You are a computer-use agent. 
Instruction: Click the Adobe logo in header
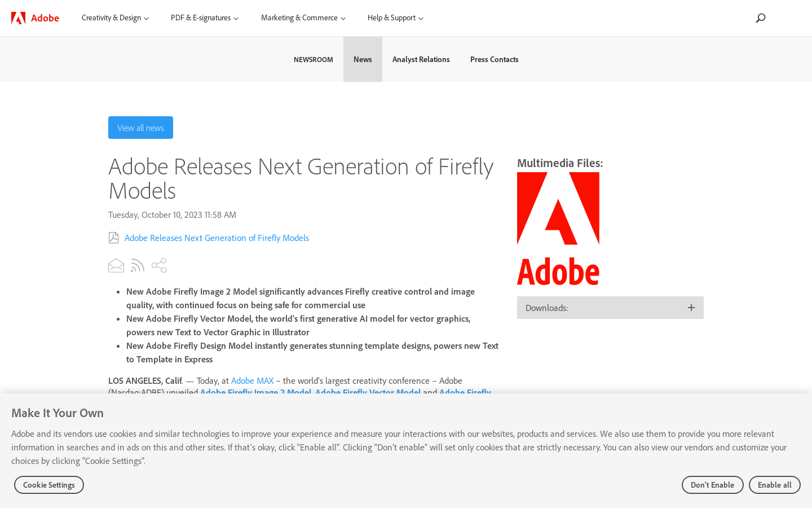[x=35, y=18]
